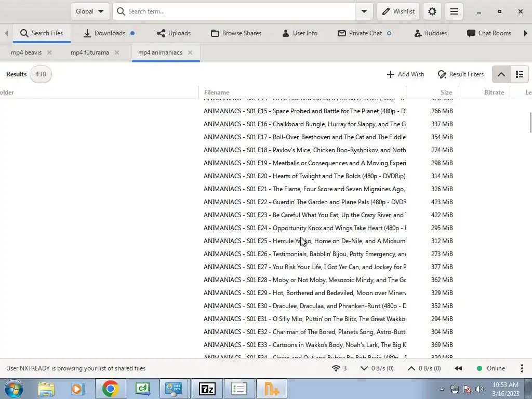Select the S01 E16 Chalkboard Bungle result

click(x=305, y=124)
